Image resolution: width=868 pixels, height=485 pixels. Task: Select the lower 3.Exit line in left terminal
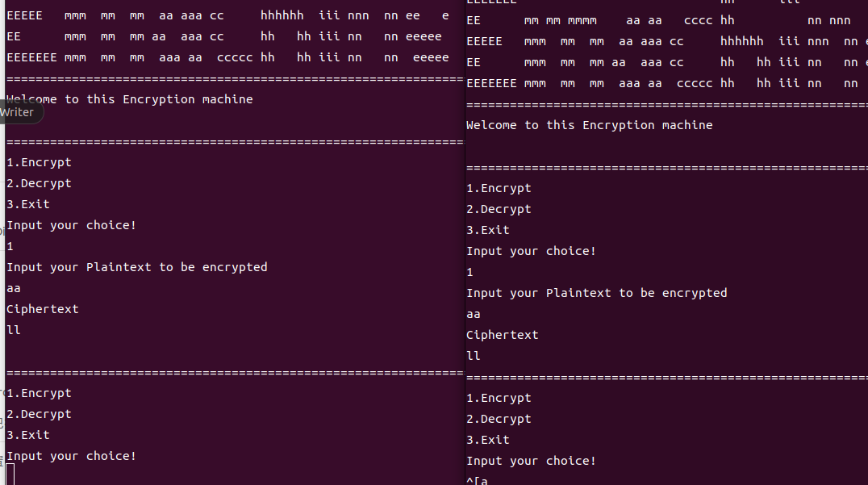click(x=28, y=435)
